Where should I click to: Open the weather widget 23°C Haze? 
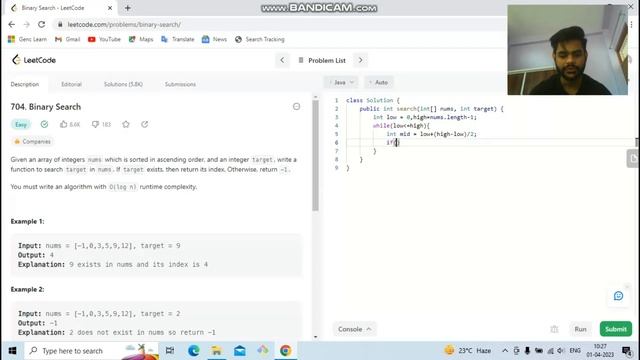pos(468,351)
